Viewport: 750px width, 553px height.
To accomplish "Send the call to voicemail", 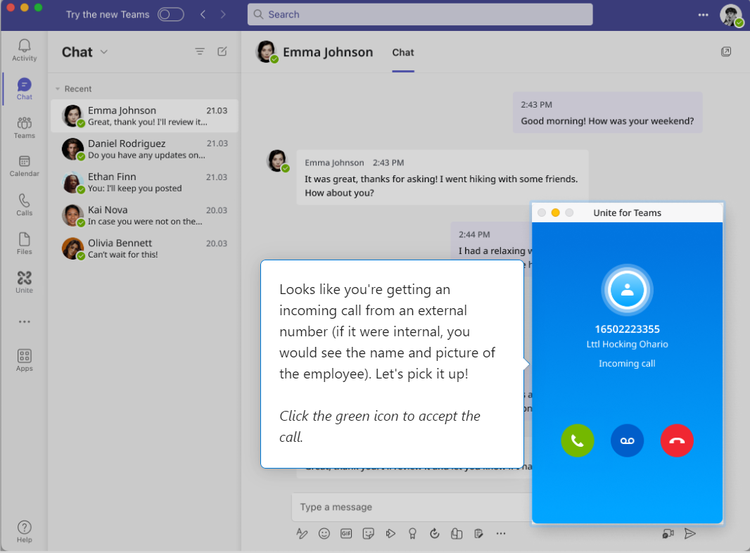I will click(627, 441).
